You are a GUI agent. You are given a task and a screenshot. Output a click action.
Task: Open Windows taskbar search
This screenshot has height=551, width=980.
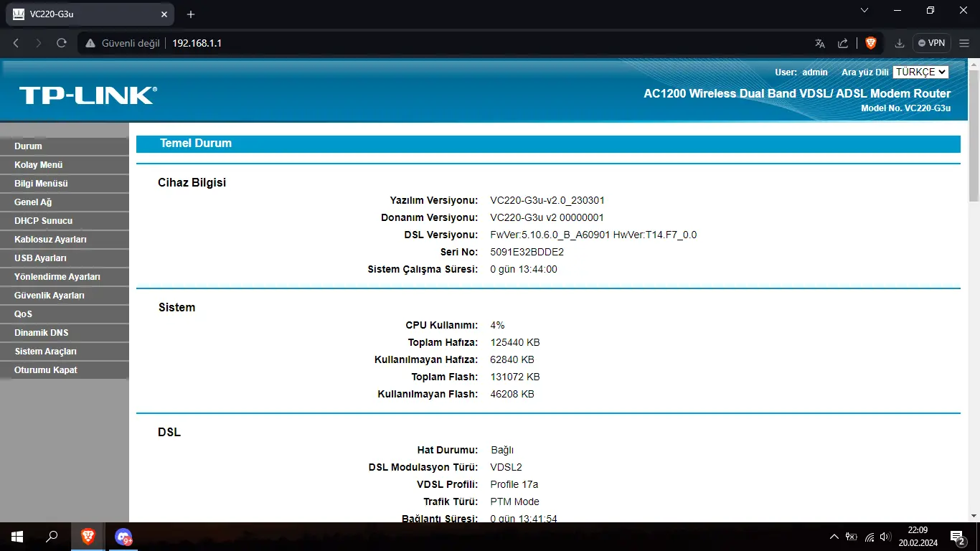click(x=52, y=537)
